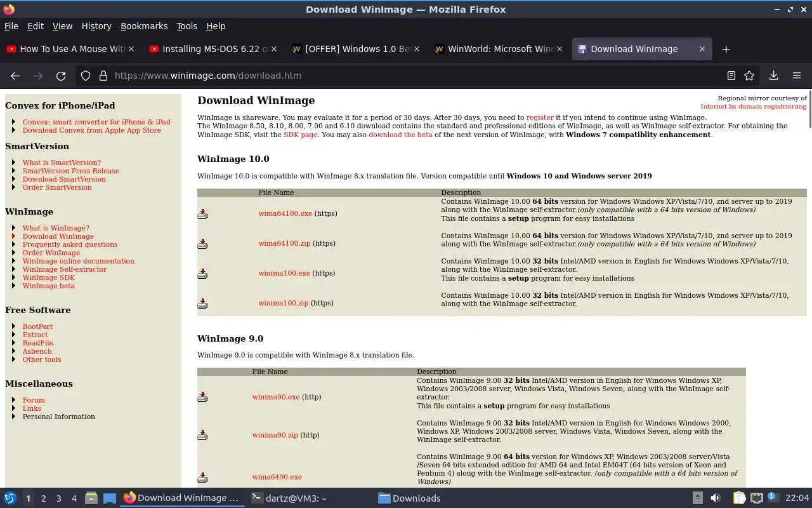Open the Firefox downloads panel icon

[x=773, y=76]
